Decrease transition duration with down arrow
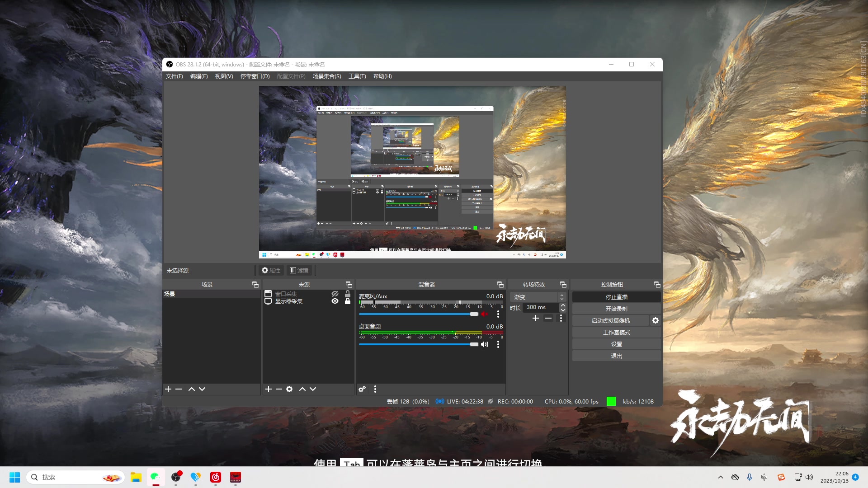 [563, 310]
